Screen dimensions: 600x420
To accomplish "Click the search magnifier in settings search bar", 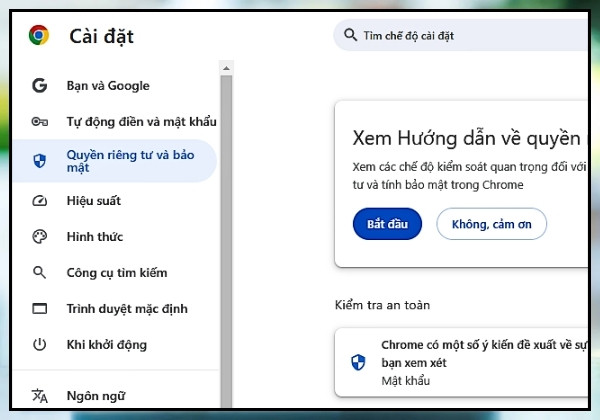I will (x=350, y=35).
